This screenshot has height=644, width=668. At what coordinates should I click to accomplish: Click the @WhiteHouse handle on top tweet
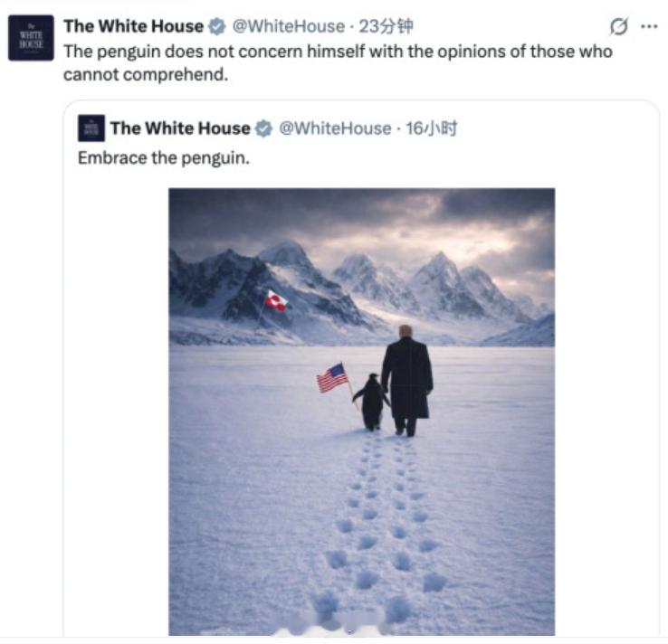(x=289, y=26)
